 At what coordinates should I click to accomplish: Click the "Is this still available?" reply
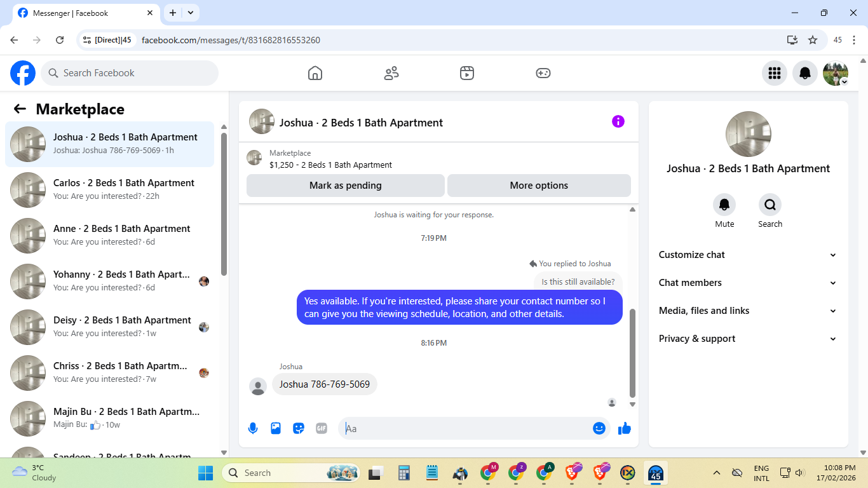point(578,281)
